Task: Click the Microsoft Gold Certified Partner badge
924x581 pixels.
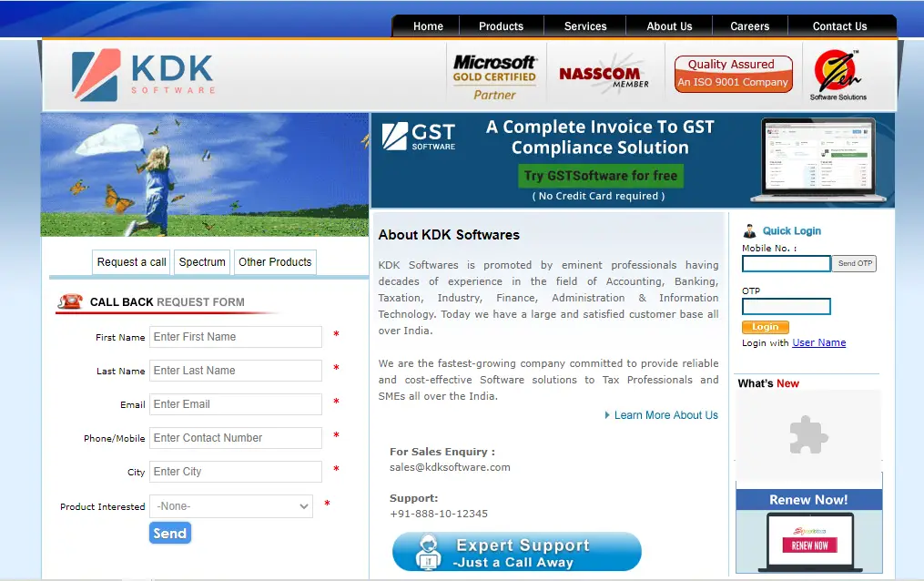Action: (494, 77)
